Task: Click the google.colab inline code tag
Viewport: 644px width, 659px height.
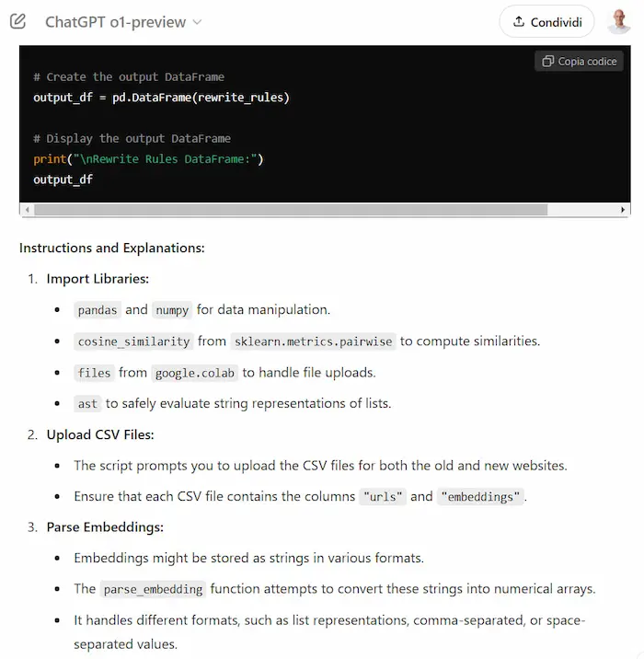Action: tap(195, 373)
